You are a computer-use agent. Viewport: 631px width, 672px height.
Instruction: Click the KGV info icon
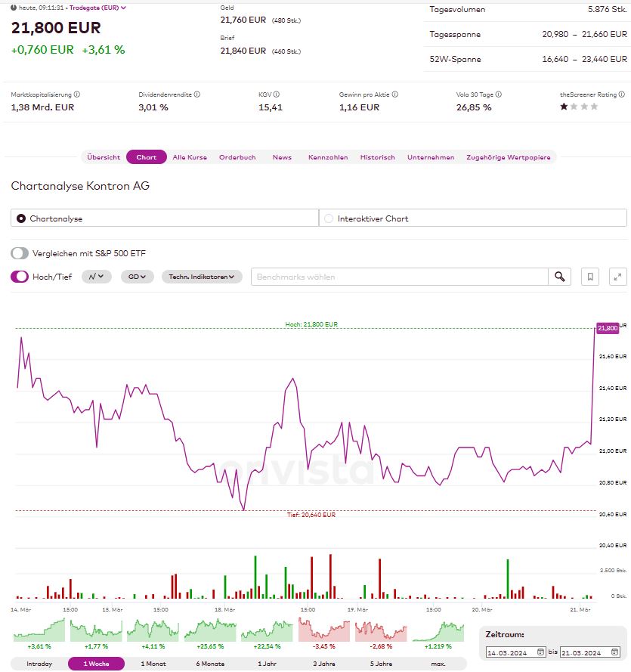278,94
